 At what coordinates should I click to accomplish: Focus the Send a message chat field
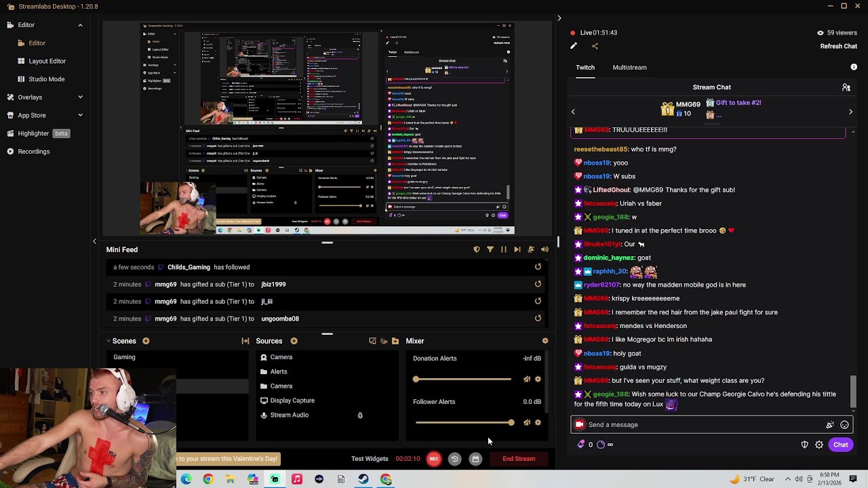711,425
